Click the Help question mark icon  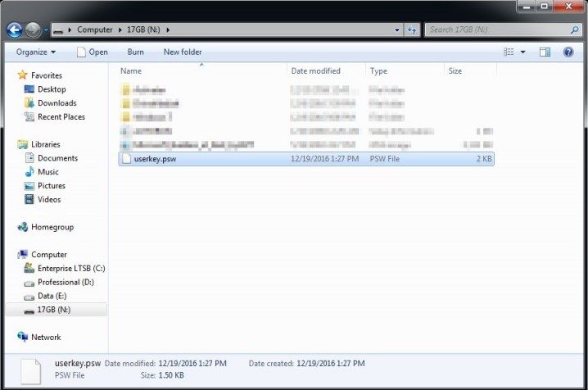click(x=568, y=52)
